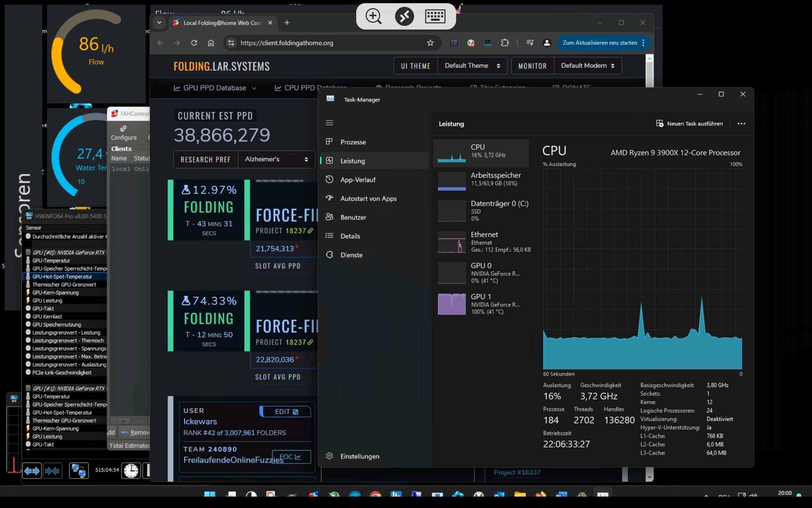Screen dimensions: 812x508
Task: Open the Chrome profile avatar
Action: (547, 43)
